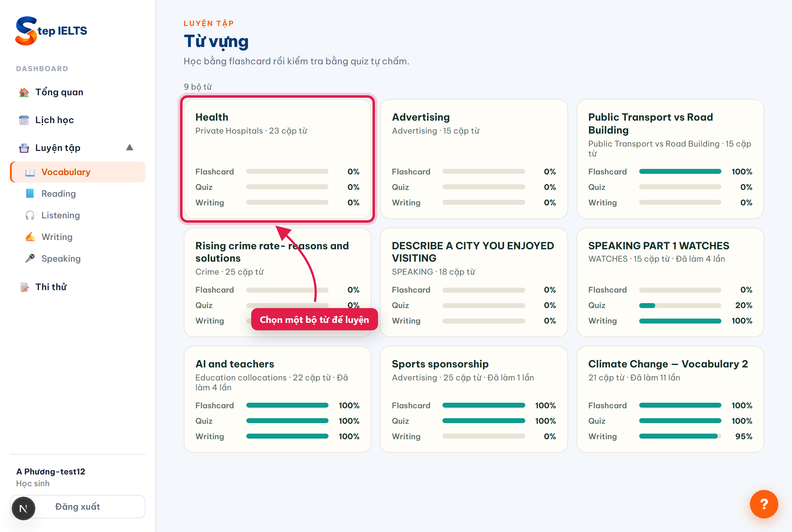Click the blue book icon beside Reading

click(30, 194)
